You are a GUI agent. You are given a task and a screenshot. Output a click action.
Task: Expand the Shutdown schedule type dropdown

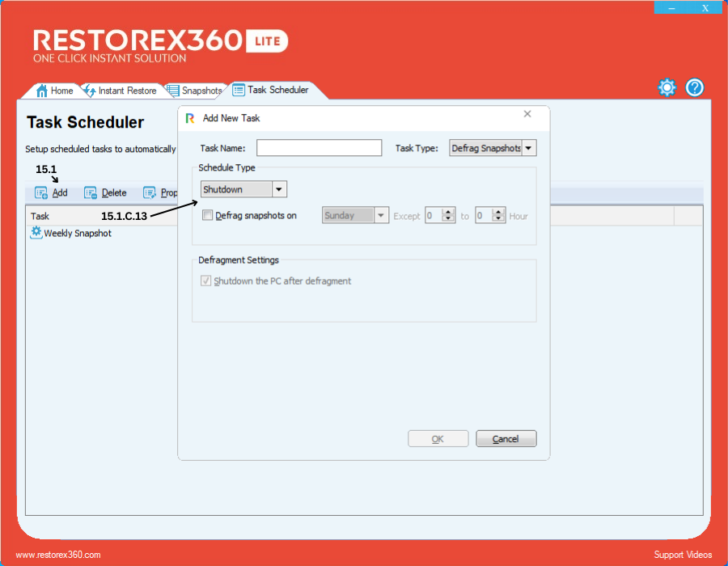coord(278,190)
